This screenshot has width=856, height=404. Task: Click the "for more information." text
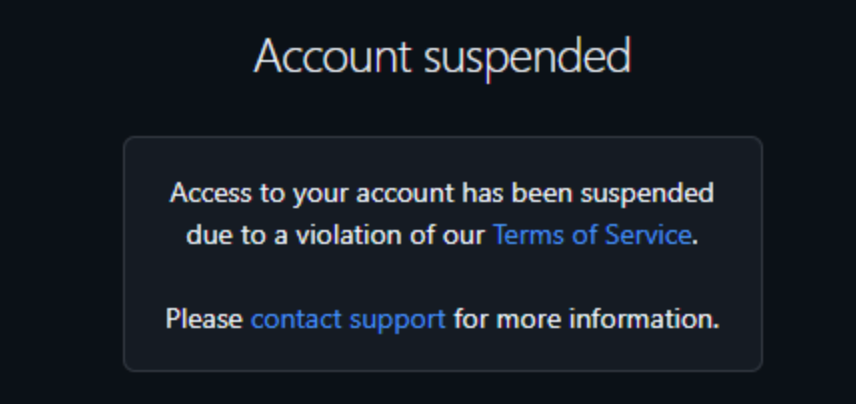pos(586,319)
